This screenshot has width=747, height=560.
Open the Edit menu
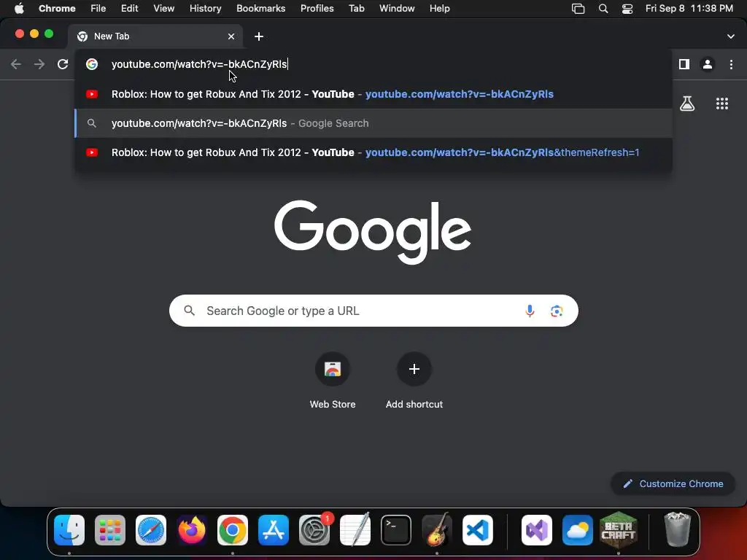pyautogui.click(x=129, y=8)
